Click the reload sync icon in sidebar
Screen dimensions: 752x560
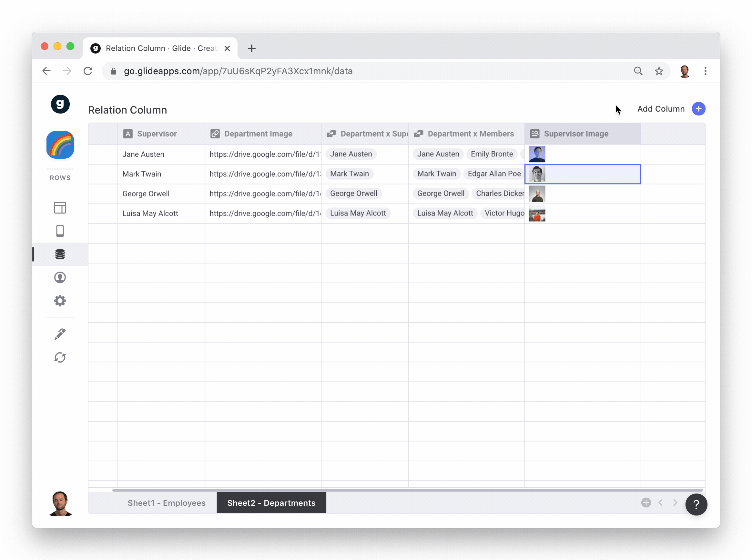click(60, 358)
